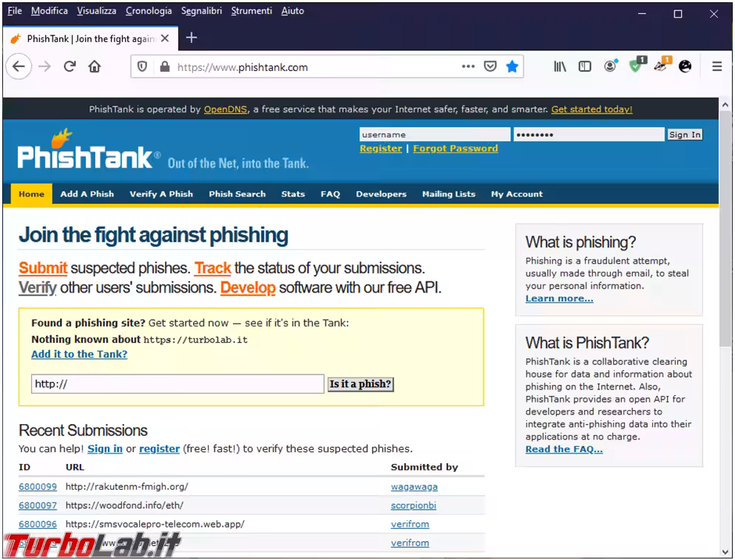
Task: Open the Library icon in toolbar
Action: (x=560, y=66)
